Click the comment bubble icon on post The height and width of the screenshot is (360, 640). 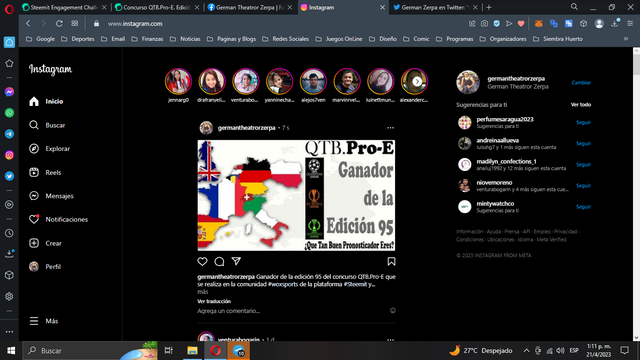pos(219,261)
